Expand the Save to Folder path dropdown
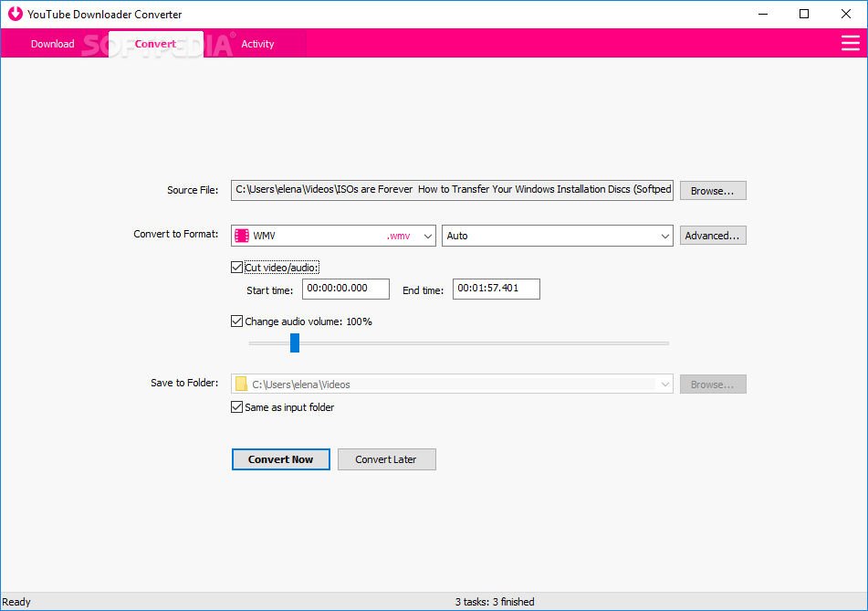Image resolution: width=868 pixels, height=611 pixels. [x=664, y=385]
